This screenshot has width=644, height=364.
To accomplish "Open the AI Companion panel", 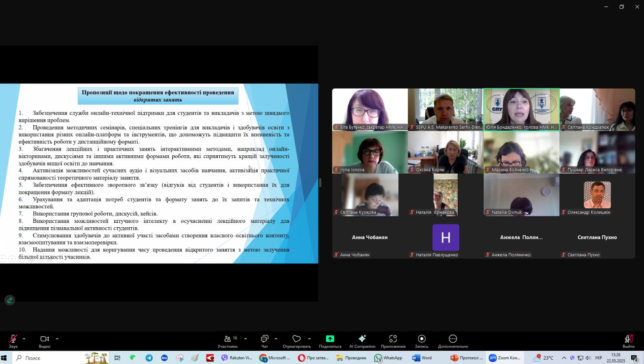I will tap(362, 341).
